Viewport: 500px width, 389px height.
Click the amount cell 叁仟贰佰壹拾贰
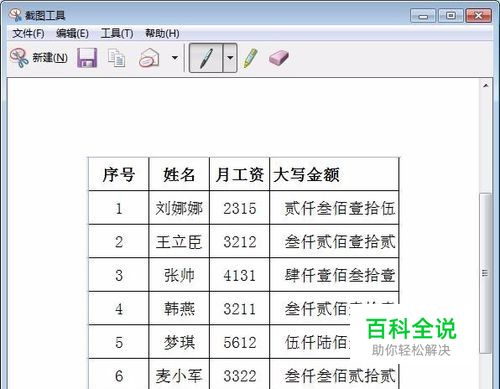[x=334, y=242]
